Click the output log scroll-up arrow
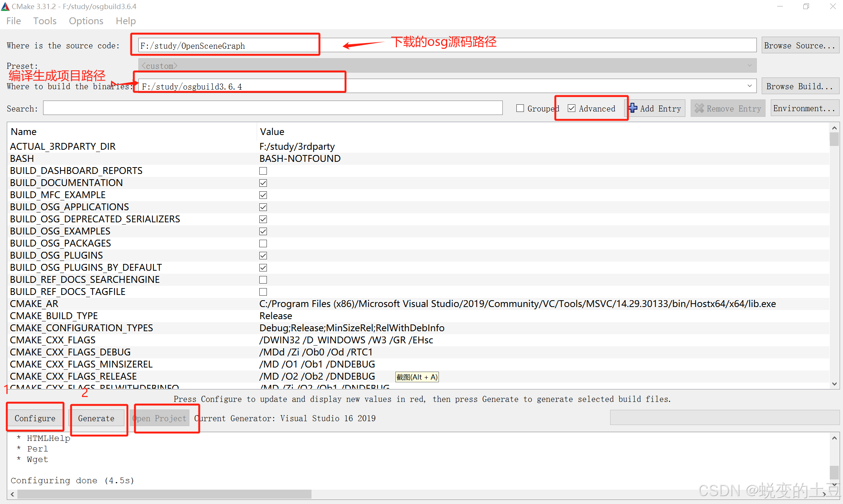843x504 pixels. pyautogui.click(x=834, y=438)
